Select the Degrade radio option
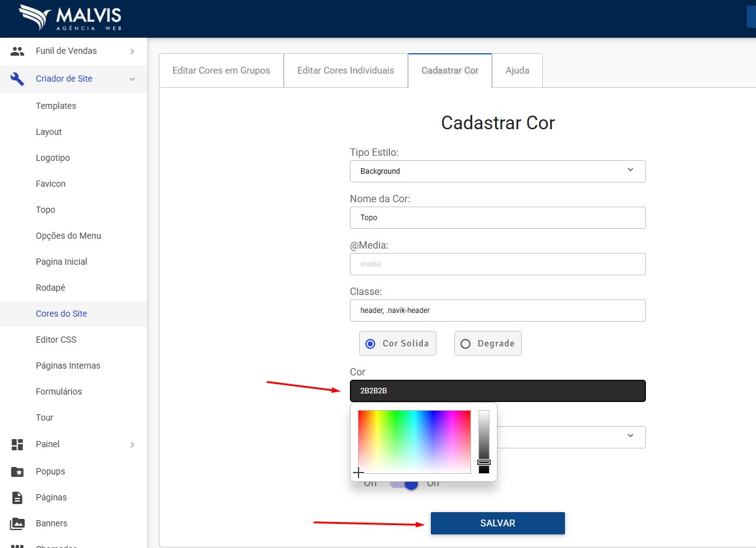Image resolution: width=756 pixels, height=548 pixels. coord(465,344)
